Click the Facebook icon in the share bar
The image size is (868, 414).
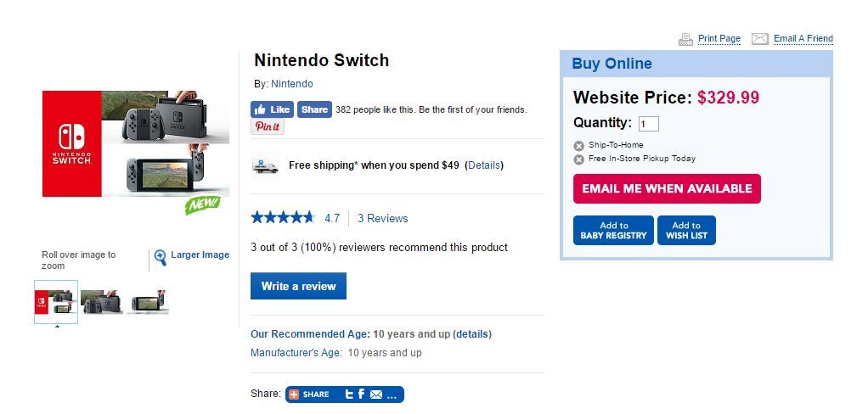click(x=361, y=394)
